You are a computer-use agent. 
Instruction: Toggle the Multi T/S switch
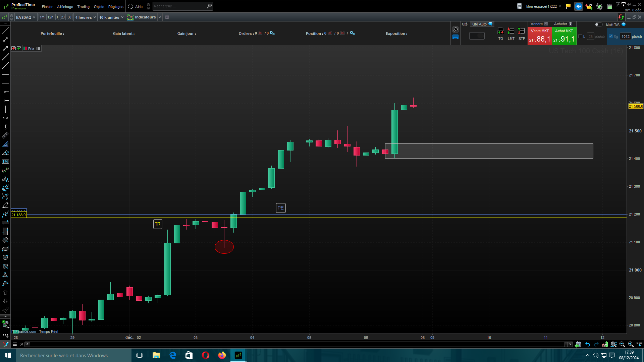coord(598,24)
